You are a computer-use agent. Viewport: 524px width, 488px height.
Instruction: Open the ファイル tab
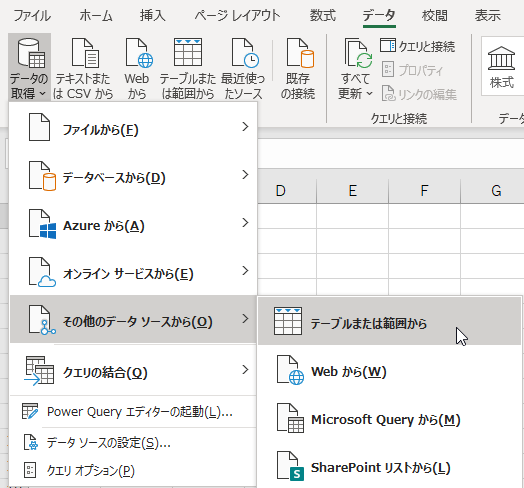click(x=32, y=16)
